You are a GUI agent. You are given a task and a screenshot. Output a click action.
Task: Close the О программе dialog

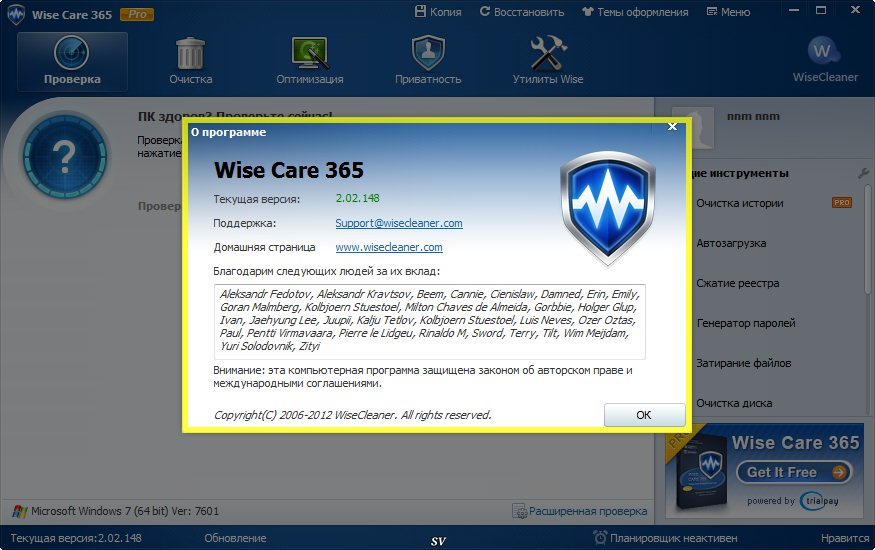click(x=674, y=127)
